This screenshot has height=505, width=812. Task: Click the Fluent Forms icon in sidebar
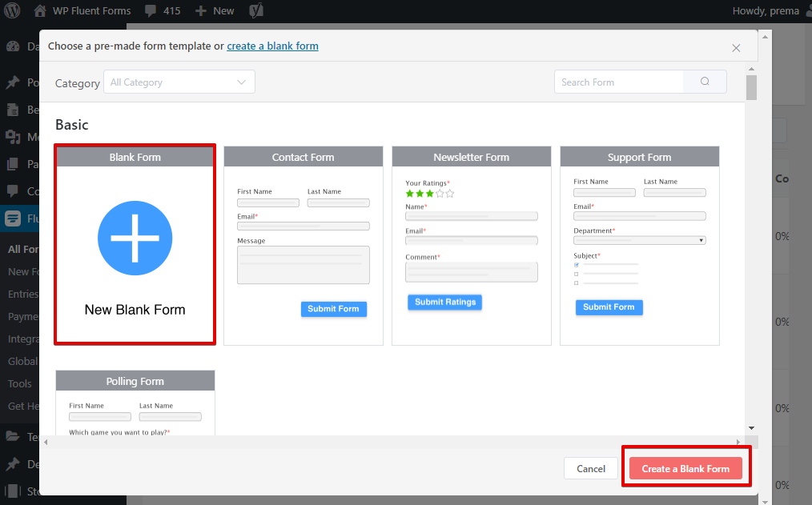pyautogui.click(x=13, y=218)
